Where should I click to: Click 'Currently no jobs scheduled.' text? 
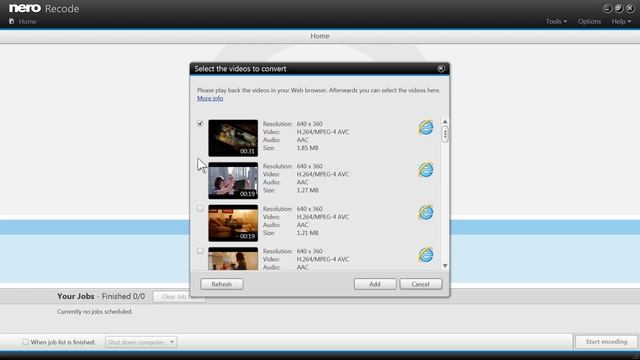[x=95, y=311]
